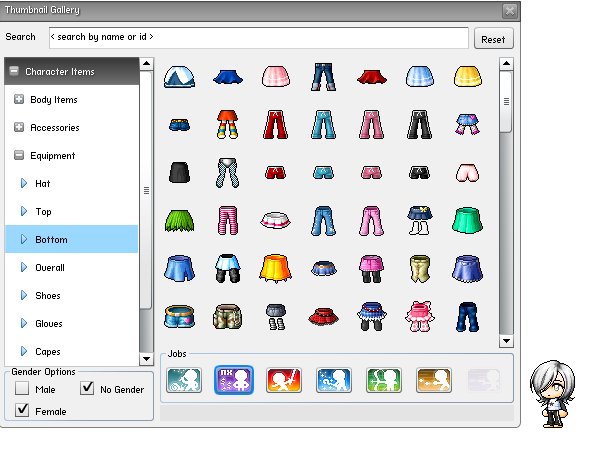Select the long black pants thumbnail
This screenshot has width=596, height=450.
point(420,124)
